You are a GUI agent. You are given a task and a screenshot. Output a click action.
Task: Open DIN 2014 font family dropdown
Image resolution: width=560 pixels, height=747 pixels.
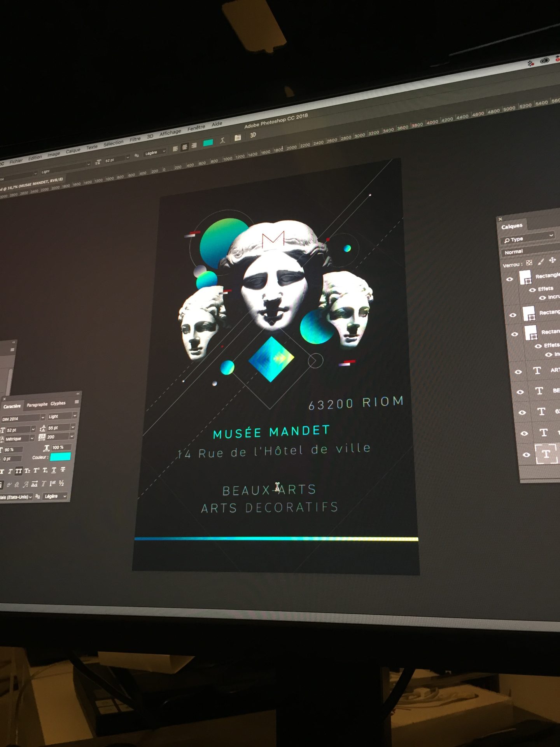[x=43, y=417]
